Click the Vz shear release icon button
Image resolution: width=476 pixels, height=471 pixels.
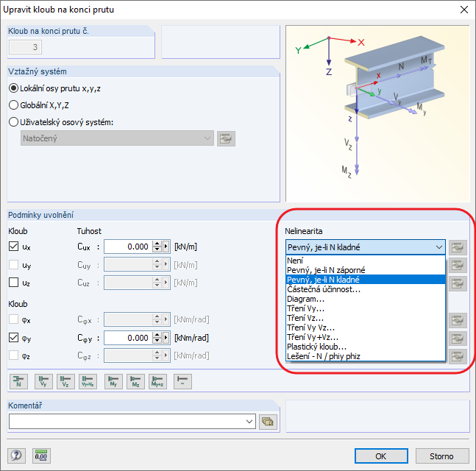[65, 381]
